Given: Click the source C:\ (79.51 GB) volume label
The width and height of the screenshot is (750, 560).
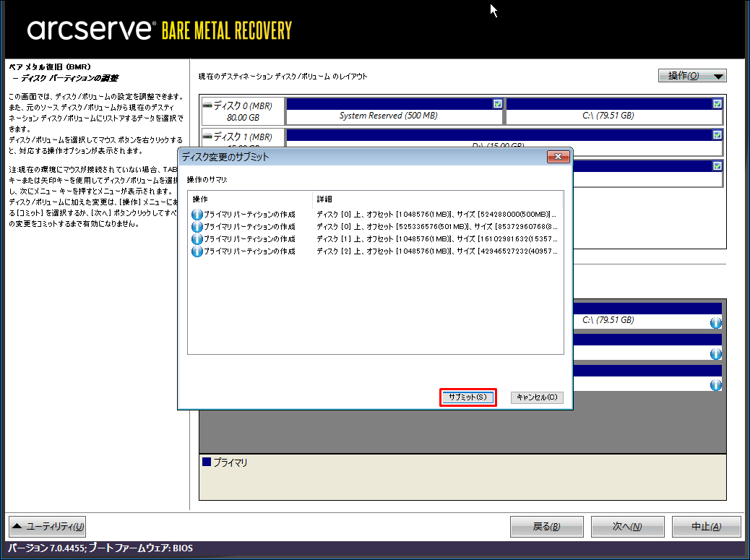Looking at the screenshot, I should click(608, 320).
